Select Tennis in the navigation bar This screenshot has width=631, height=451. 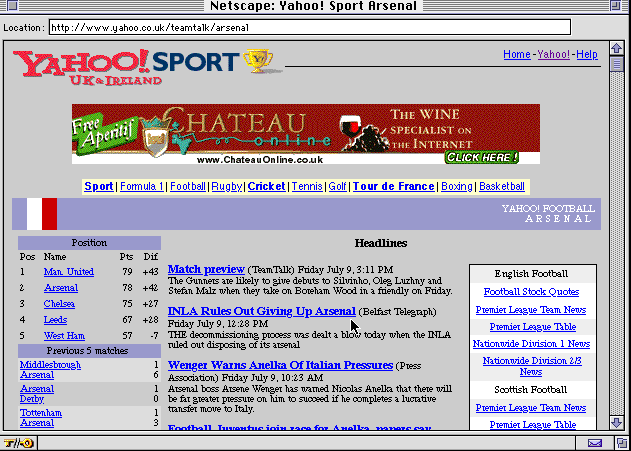click(x=307, y=186)
